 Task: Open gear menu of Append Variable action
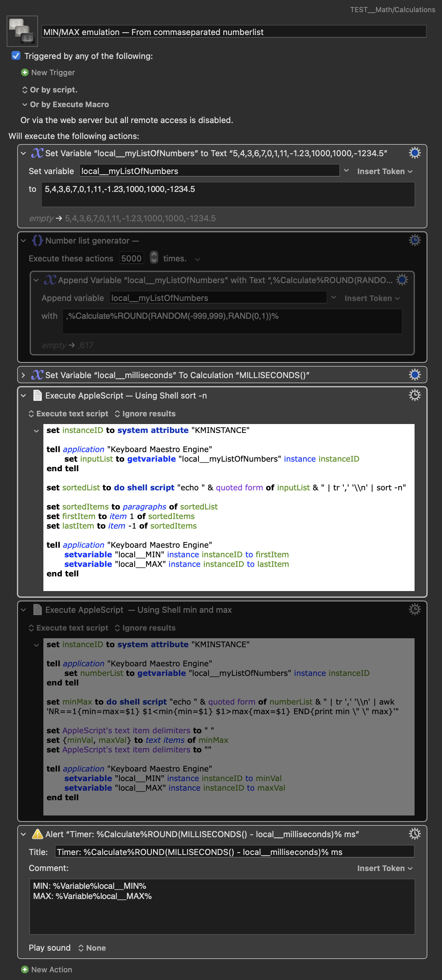pos(402,280)
